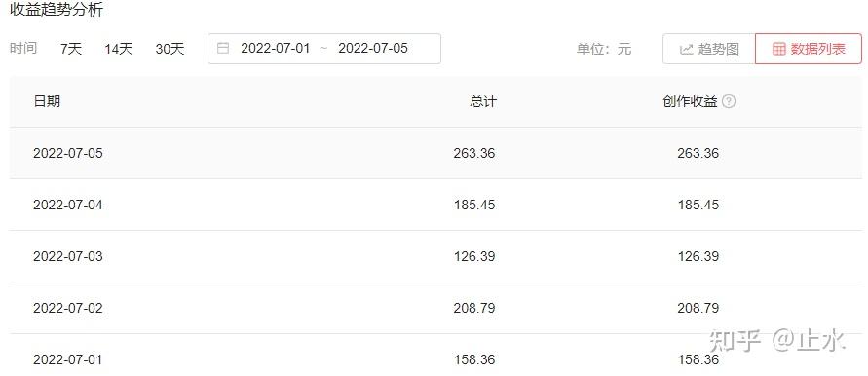Select the 14天 time range
Image resolution: width=868 pixels, height=376 pixels.
tap(119, 49)
